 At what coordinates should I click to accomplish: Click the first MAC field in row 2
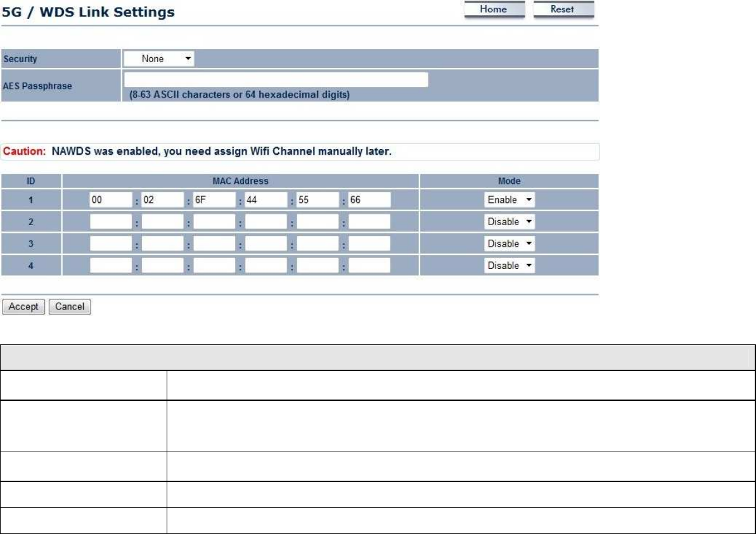click(110, 222)
